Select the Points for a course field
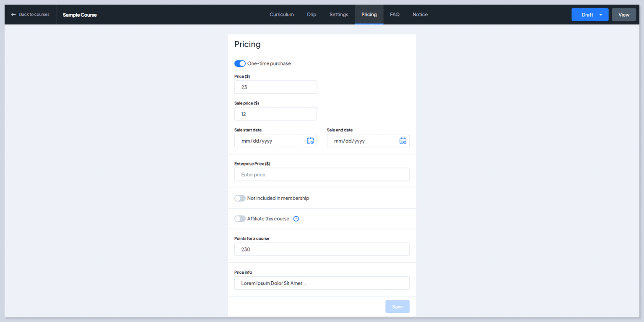 322,249
